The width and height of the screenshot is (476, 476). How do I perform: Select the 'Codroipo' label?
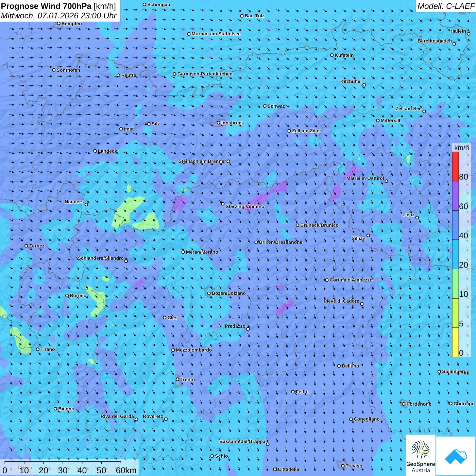464,404
